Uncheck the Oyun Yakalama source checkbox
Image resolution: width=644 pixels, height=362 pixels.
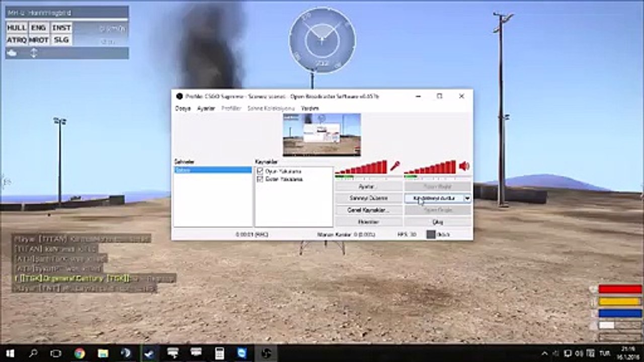(x=260, y=171)
